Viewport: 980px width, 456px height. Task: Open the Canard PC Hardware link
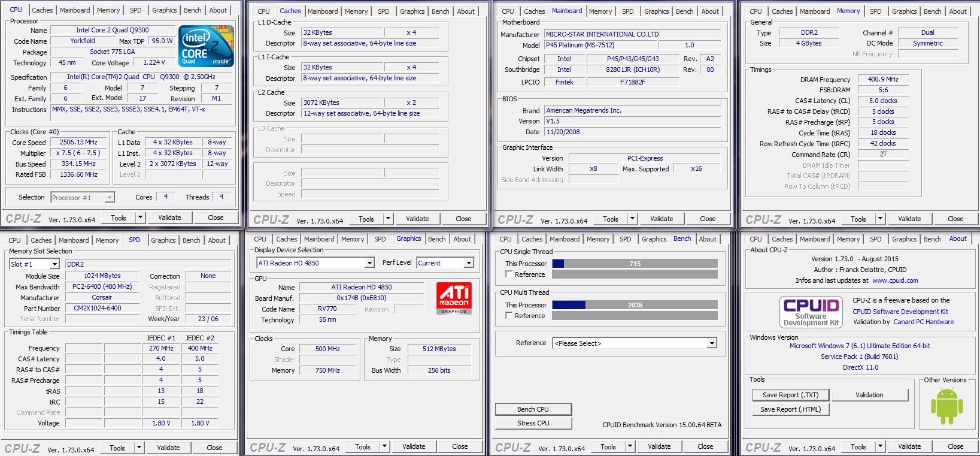coord(924,322)
